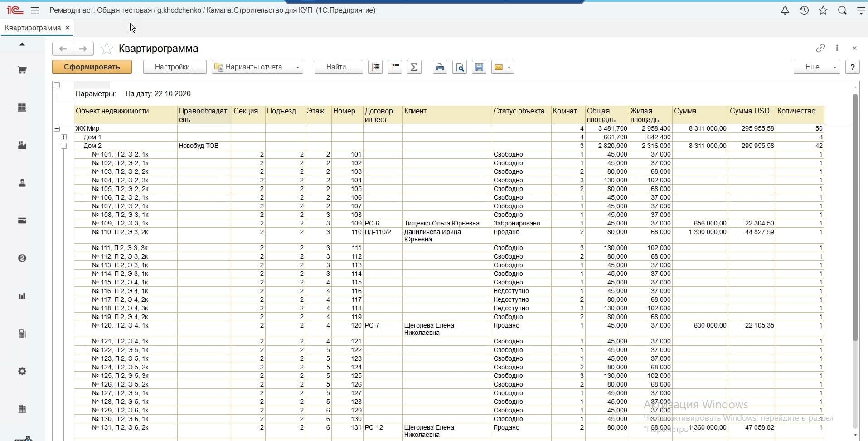
Task: Open the Еще dropdown menu
Action: pos(817,67)
